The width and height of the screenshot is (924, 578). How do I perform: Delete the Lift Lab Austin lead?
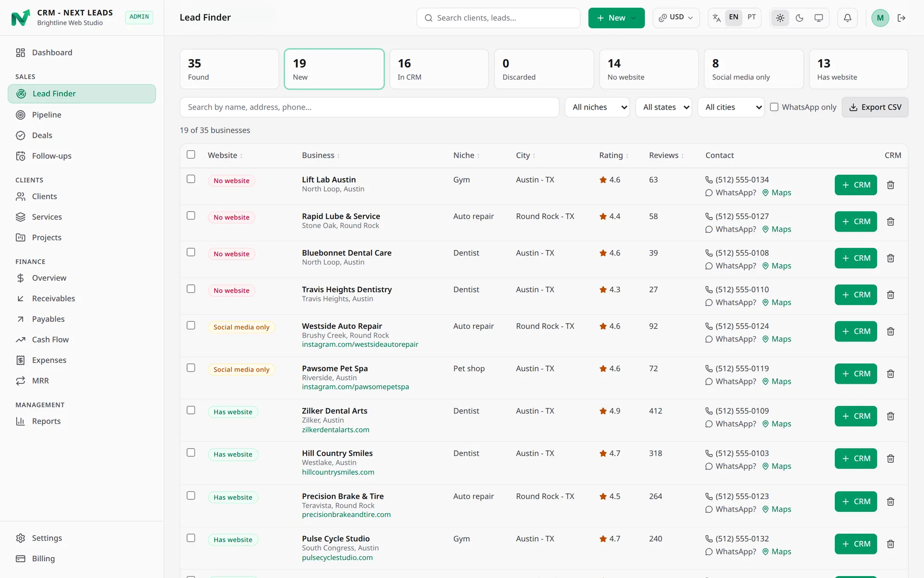click(890, 185)
